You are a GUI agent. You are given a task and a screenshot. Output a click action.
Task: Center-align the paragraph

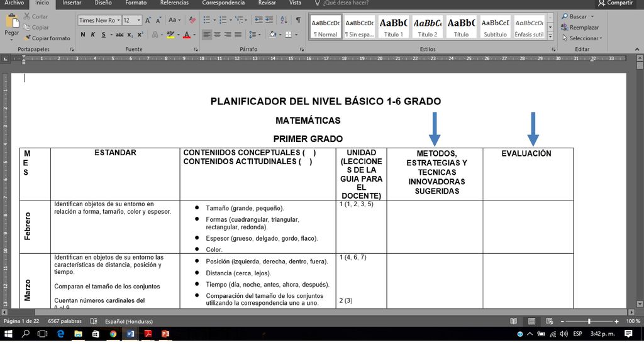[x=217, y=35]
